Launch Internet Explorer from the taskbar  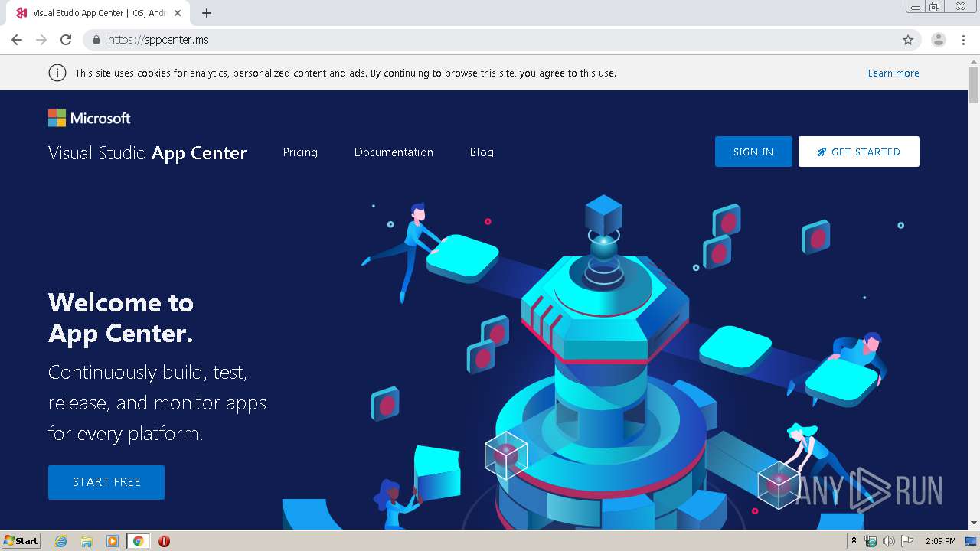(x=61, y=541)
